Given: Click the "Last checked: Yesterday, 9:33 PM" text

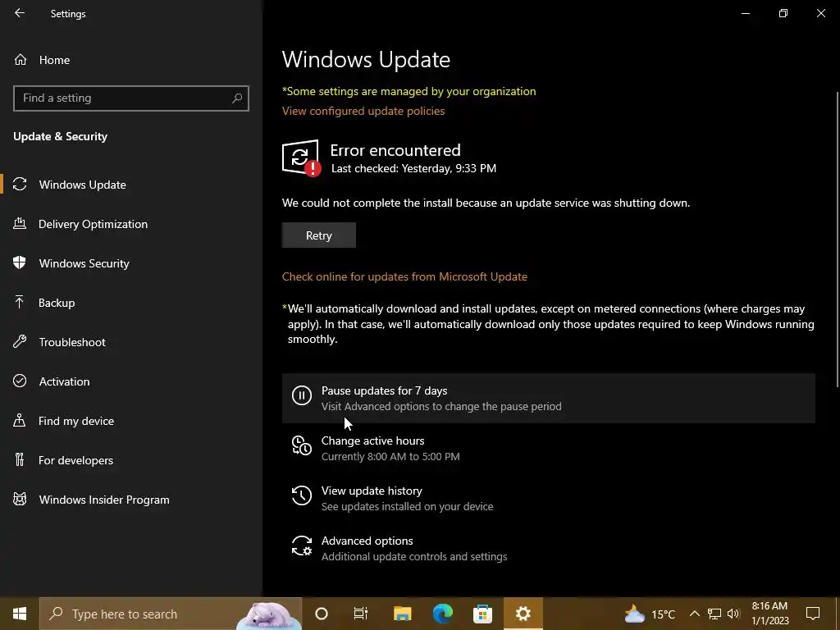Looking at the screenshot, I should 413,168.
